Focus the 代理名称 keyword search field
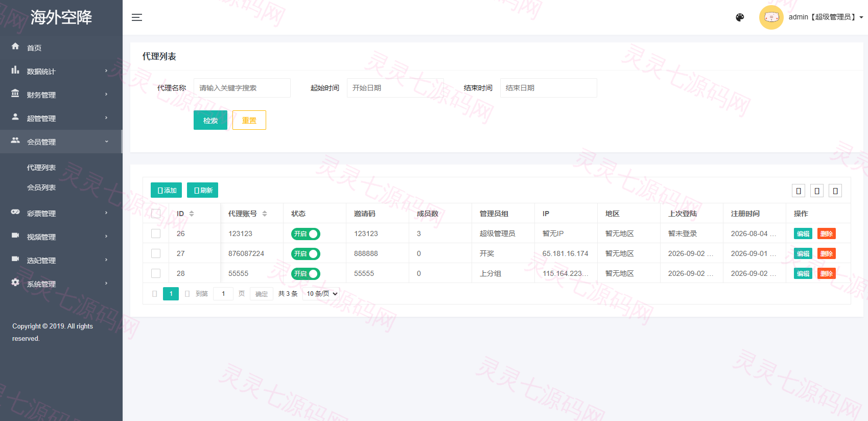The height and width of the screenshot is (421, 868). click(242, 88)
